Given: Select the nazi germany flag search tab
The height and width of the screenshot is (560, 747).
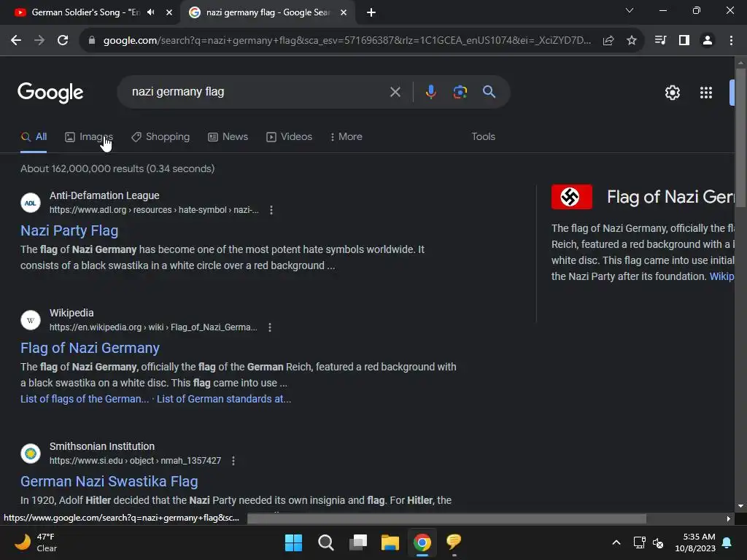Looking at the screenshot, I should pyautogui.click(x=268, y=12).
